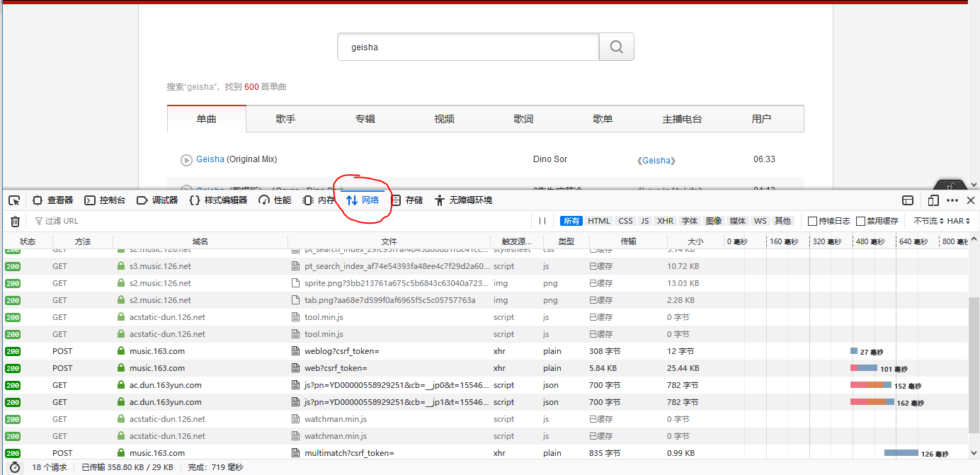Sort by the 类型 type column header
The width and height of the screenshot is (980, 475).
[566, 241]
